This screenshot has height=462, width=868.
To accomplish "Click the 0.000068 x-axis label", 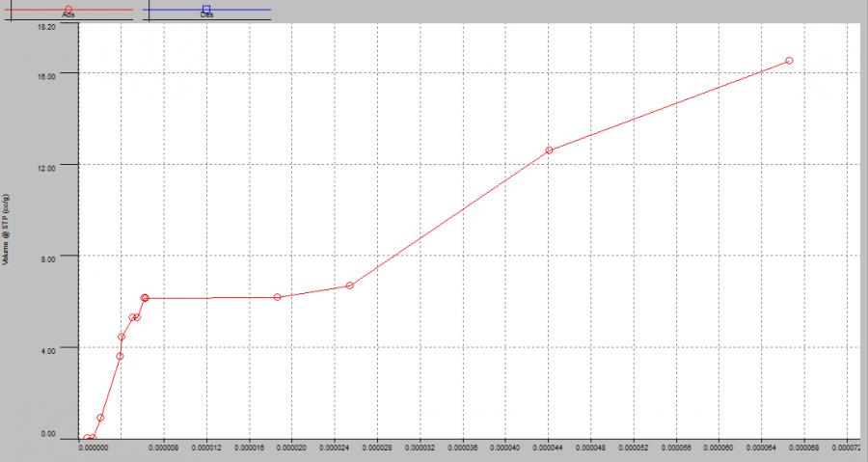I will (804, 448).
